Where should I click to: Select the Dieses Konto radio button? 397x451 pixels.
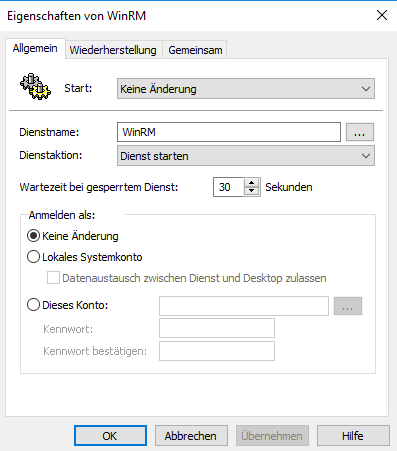pos(33,305)
